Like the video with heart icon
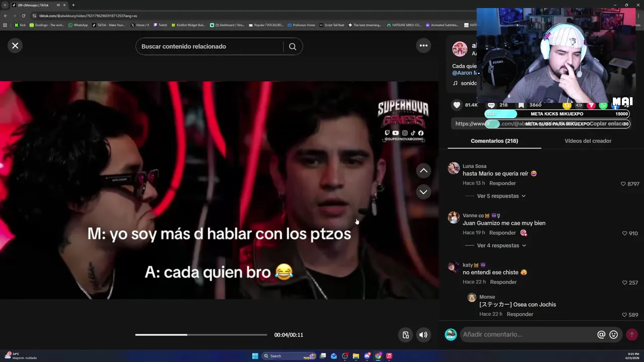This screenshot has height=362, width=644. click(457, 105)
